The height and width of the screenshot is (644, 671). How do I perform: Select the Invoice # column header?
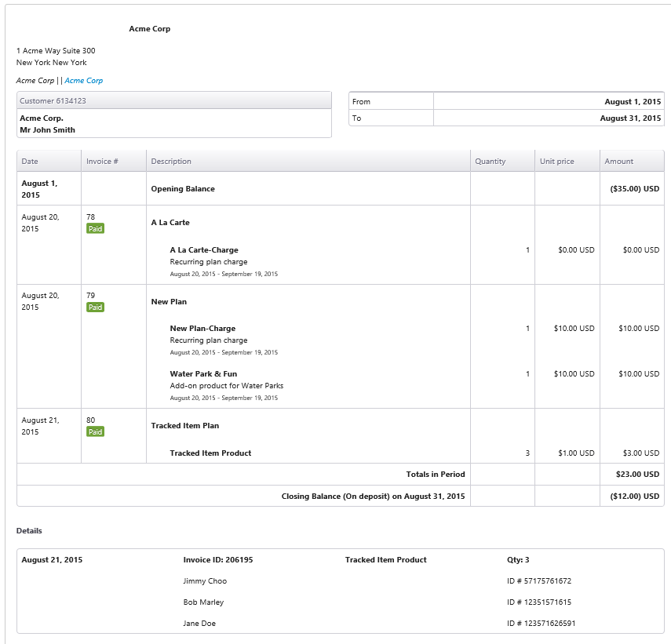[x=113, y=162]
